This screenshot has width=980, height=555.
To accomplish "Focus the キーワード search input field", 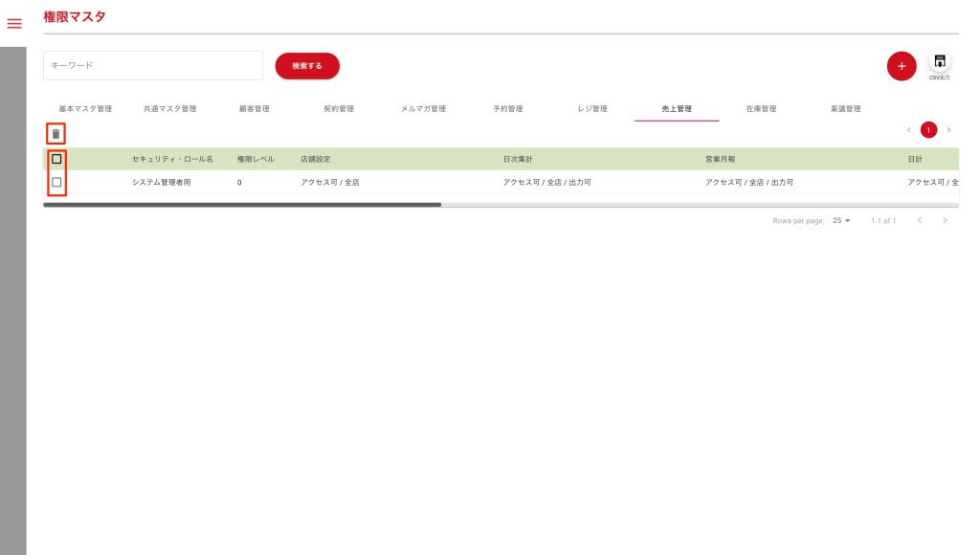I will click(153, 66).
